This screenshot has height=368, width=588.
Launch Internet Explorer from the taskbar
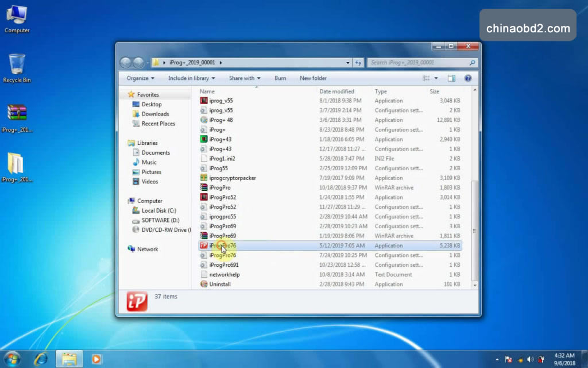pos(41,359)
